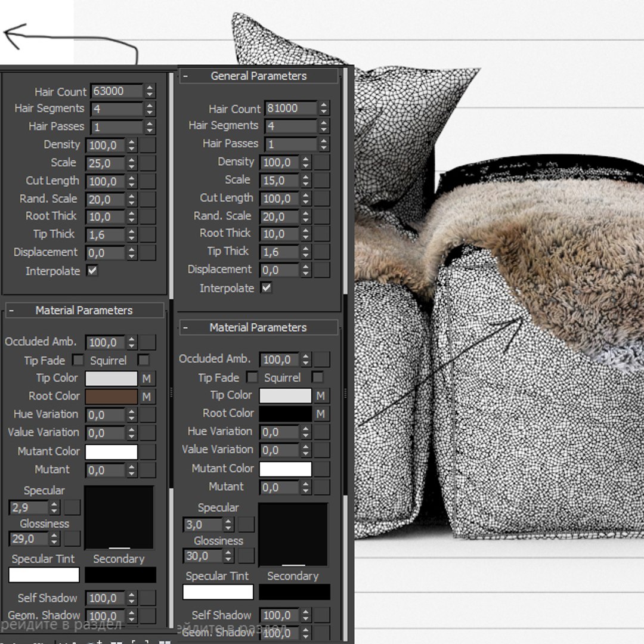Click Displacement field in left panel
The image size is (644, 644).
105,253
